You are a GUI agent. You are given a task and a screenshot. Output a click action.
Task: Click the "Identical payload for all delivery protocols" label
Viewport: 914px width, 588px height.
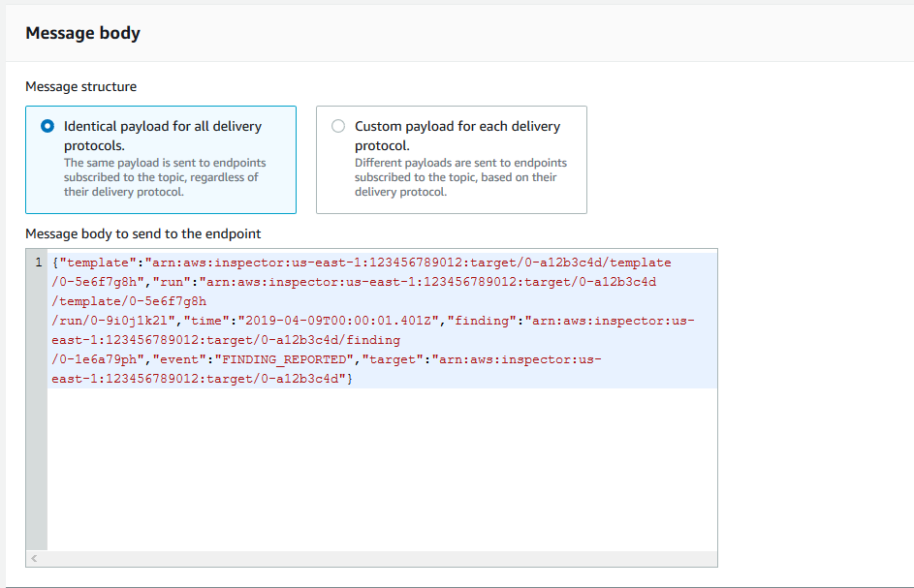pos(163,136)
